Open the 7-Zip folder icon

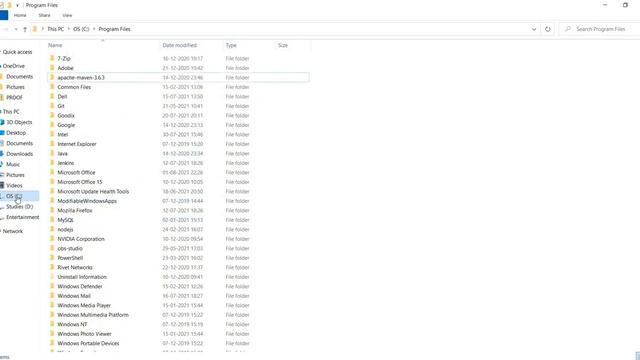(x=52, y=58)
